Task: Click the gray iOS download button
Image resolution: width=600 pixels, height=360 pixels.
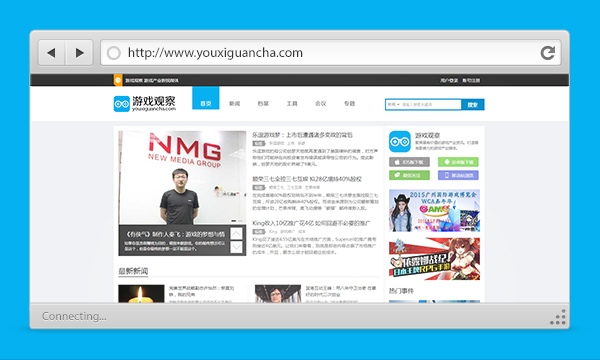Action: 409,162
